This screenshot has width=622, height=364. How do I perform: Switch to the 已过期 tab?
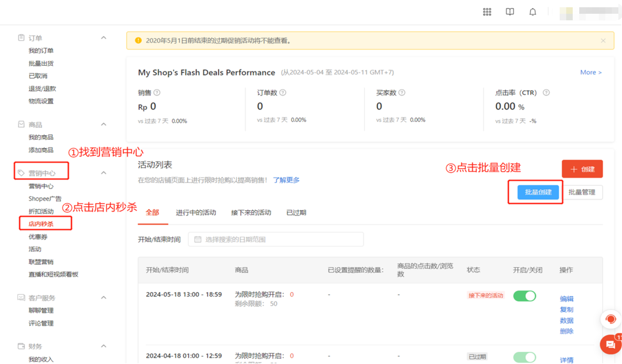[296, 213]
